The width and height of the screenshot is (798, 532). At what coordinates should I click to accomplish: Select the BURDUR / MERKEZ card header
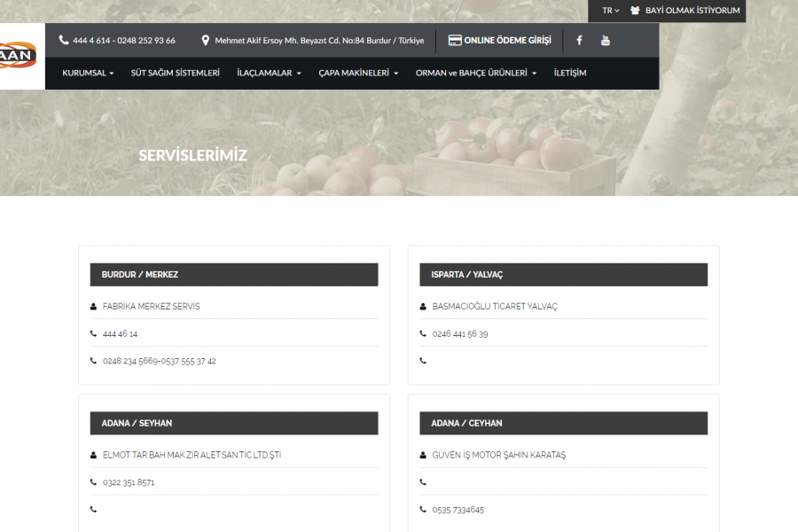234,275
